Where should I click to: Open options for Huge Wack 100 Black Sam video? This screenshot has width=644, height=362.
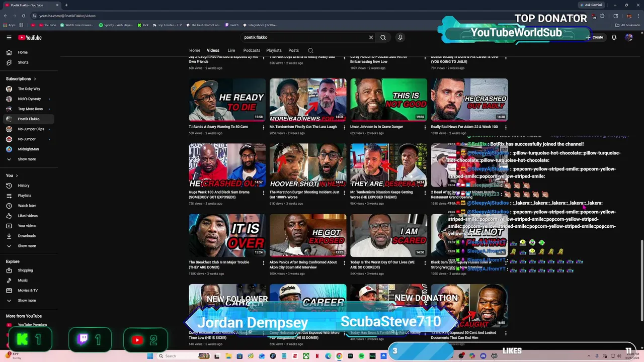pyautogui.click(x=263, y=193)
